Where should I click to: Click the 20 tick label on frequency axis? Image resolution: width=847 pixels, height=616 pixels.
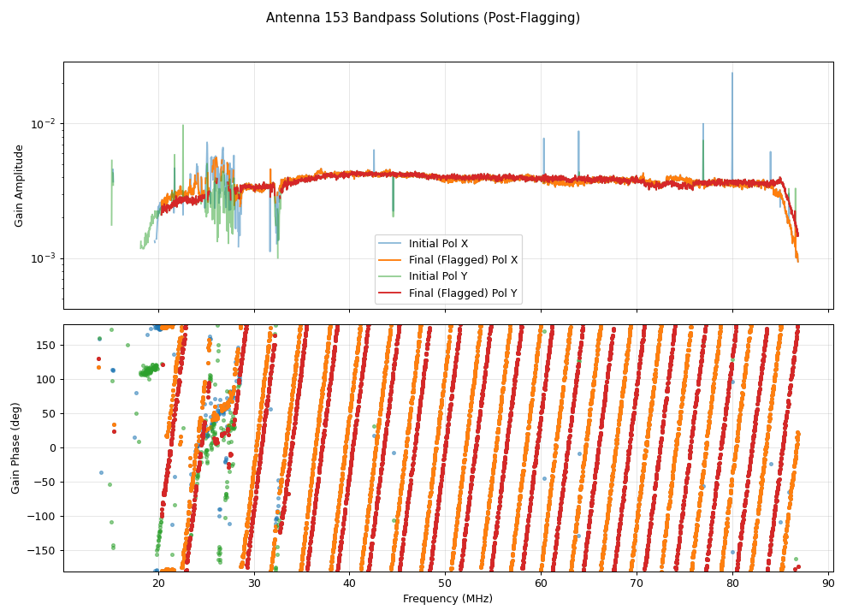[x=158, y=583]
